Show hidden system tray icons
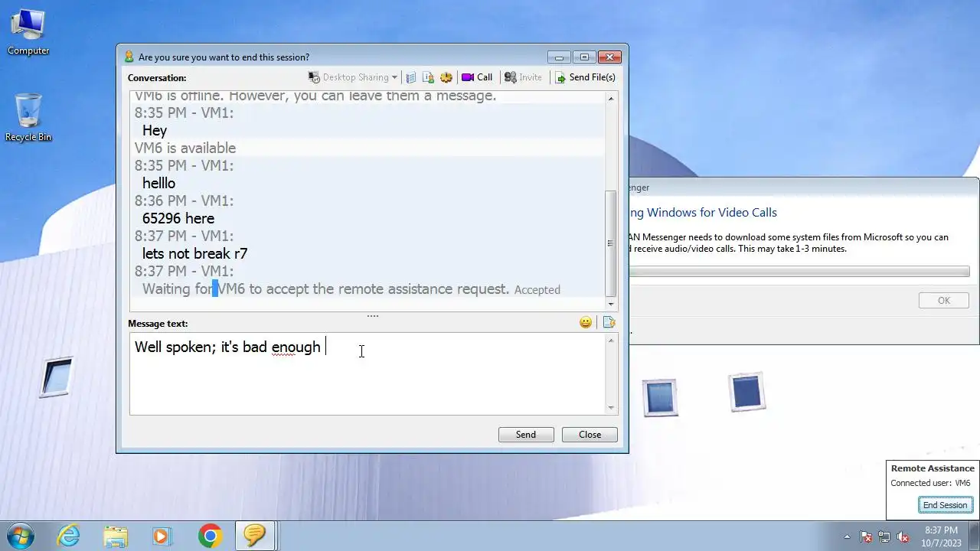The image size is (980, 551). (847, 536)
